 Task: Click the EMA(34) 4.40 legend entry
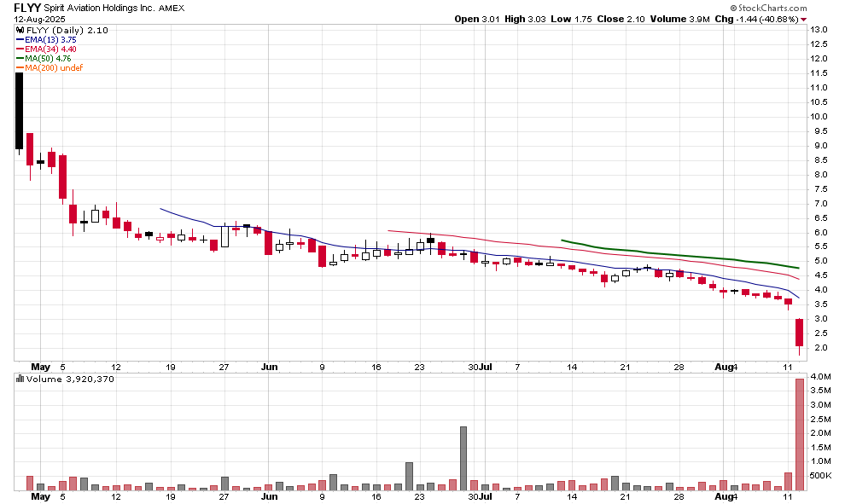coord(46,49)
